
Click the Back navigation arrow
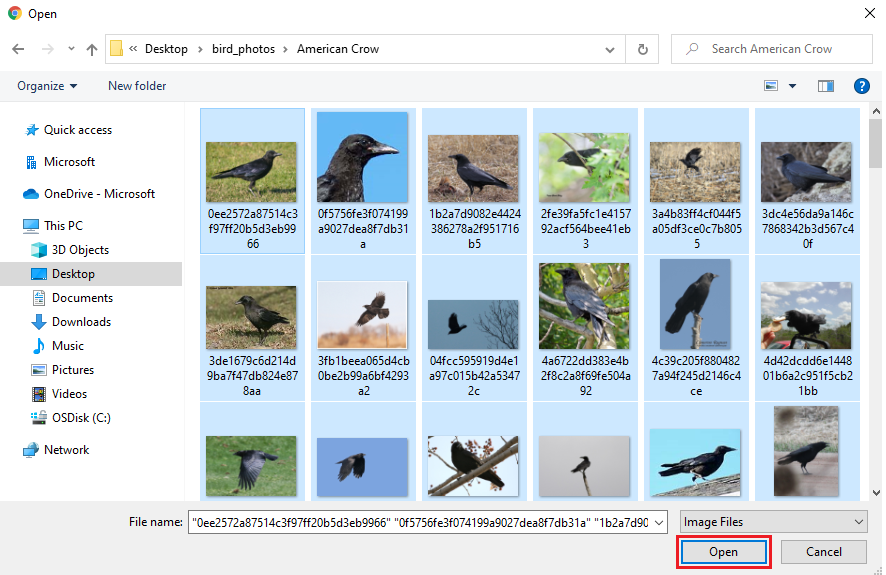click(x=18, y=49)
